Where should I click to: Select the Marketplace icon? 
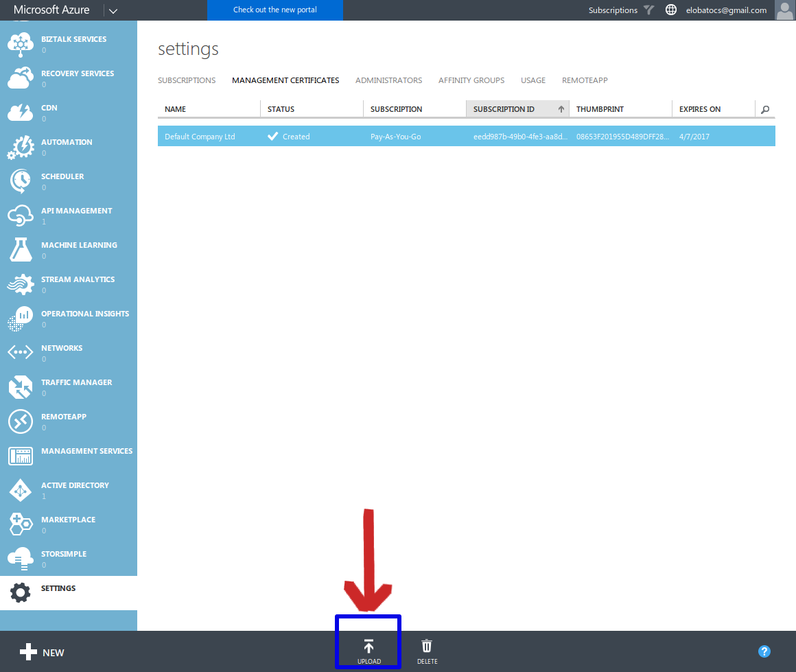point(21,524)
